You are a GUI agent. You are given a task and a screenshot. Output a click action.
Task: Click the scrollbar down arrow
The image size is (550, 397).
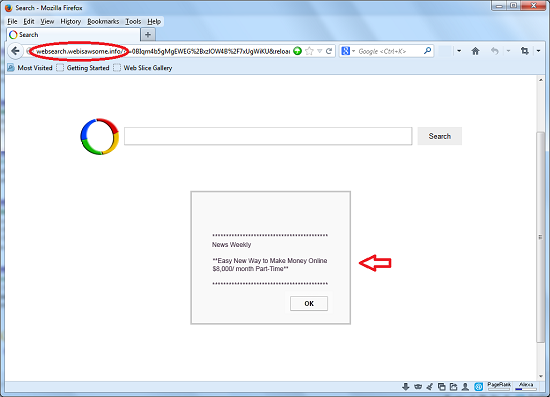tap(541, 376)
